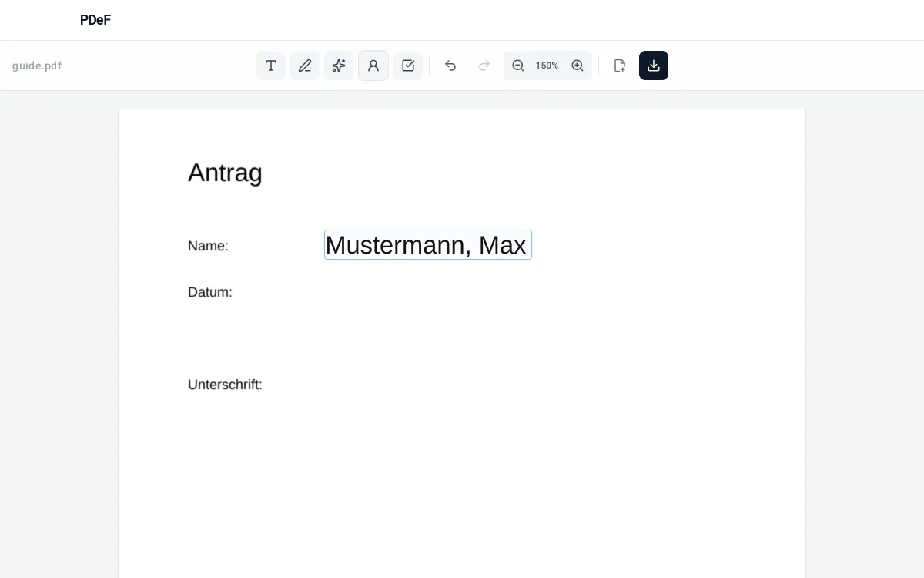Click the Datum: label
This screenshot has width=924, height=578.
click(210, 292)
